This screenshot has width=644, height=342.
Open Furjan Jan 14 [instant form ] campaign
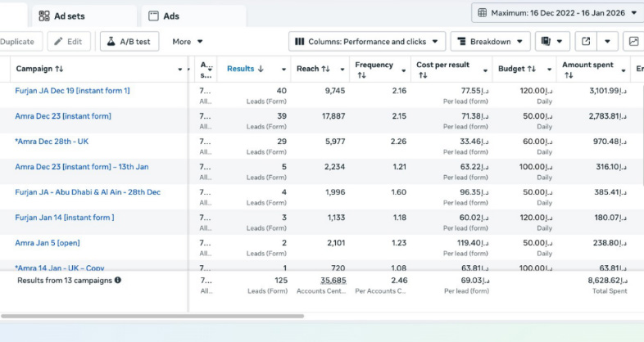pos(65,218)
